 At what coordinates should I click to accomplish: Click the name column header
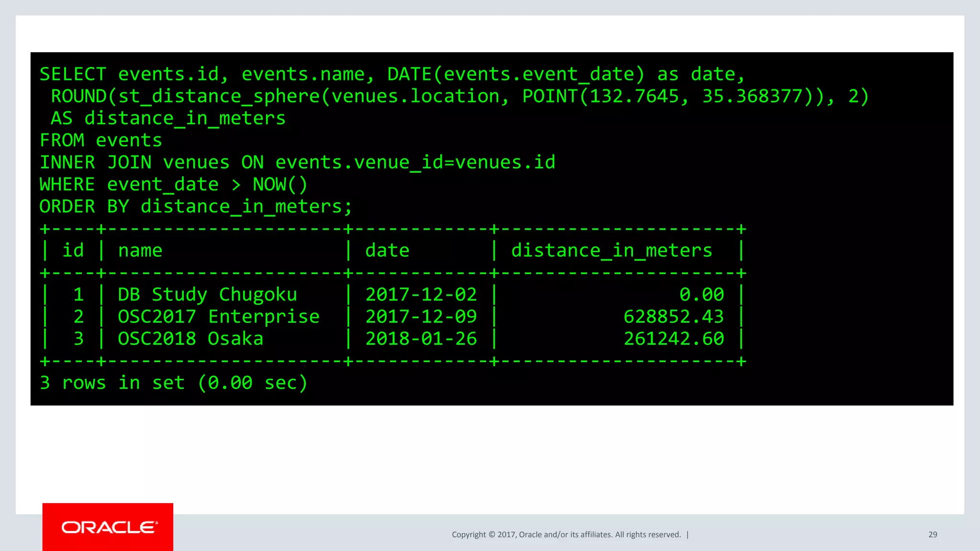pos(140,251)
